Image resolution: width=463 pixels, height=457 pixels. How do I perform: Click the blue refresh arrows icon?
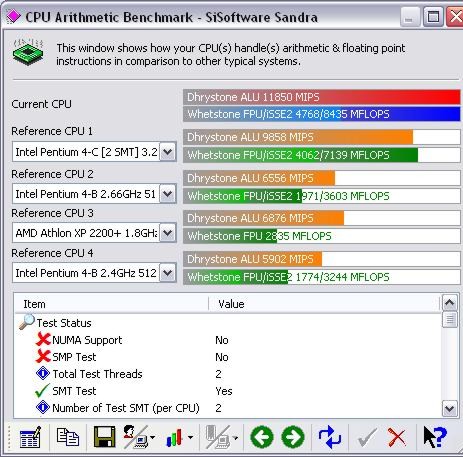point(330,437)
